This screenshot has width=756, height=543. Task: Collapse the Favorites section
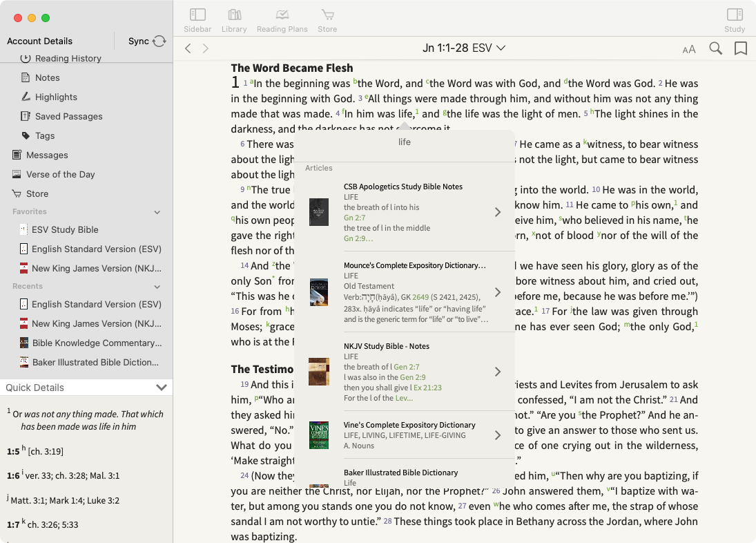pos(157,212)
